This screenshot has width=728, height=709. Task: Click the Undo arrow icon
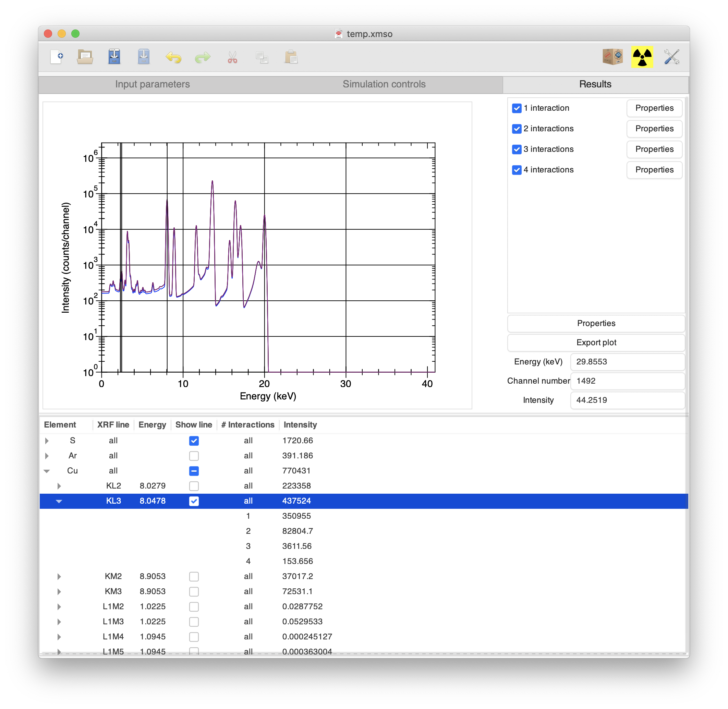click(173, 57)
